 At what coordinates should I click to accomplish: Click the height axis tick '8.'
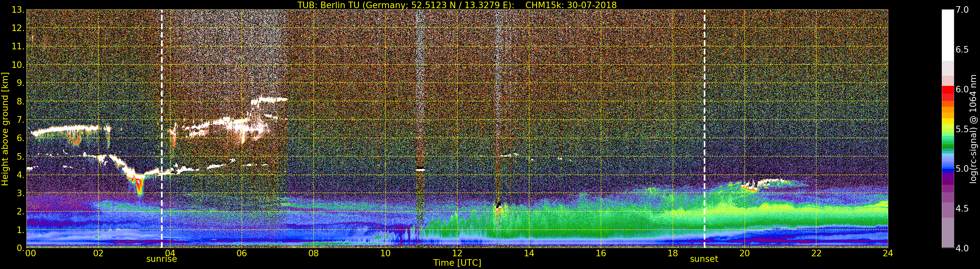(20, 102)
